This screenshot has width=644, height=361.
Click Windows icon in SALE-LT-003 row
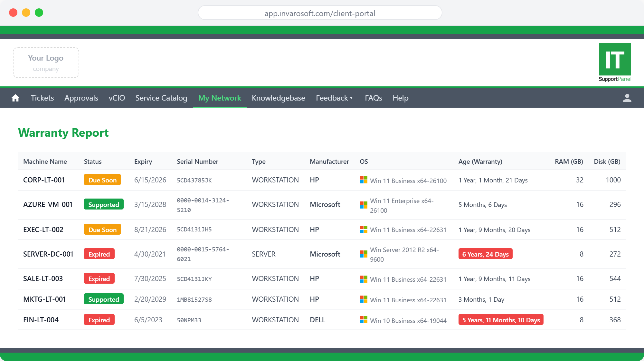click(364, 279)
